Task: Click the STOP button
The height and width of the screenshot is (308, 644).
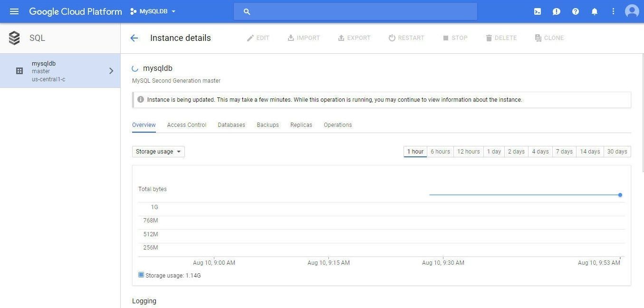Action: point(455,38)
